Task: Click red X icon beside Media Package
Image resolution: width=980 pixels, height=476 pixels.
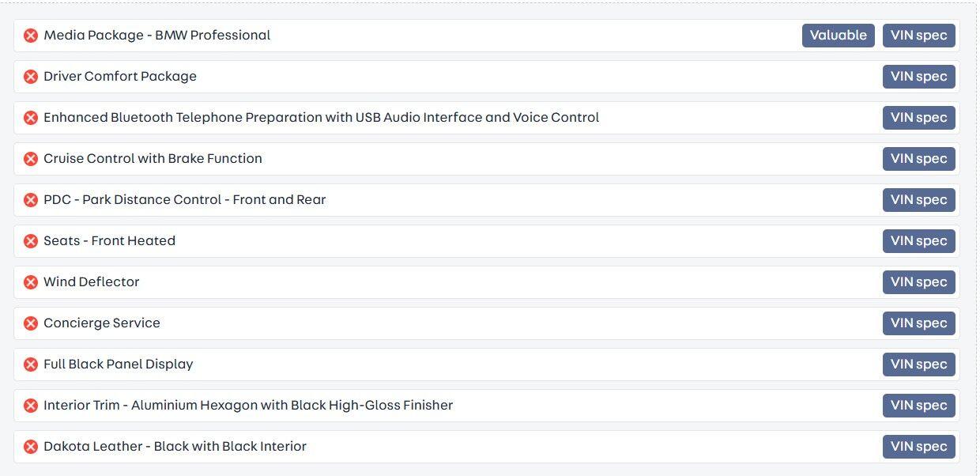Action: 31,36
